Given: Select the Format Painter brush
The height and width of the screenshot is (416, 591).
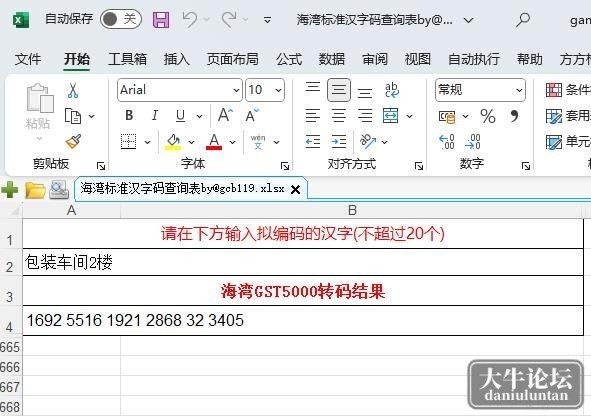Looking at the screenshot, I should [73, 141].
